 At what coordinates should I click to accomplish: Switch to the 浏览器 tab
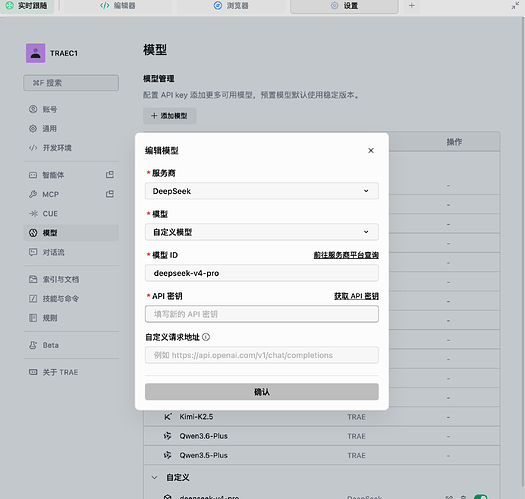[x=231, y=6]
